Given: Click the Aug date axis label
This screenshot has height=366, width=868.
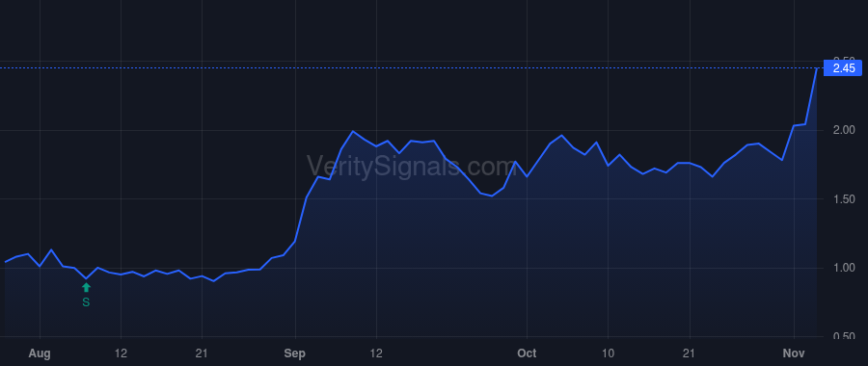Looking at the screenshot, I should click(x=40, y=353).
